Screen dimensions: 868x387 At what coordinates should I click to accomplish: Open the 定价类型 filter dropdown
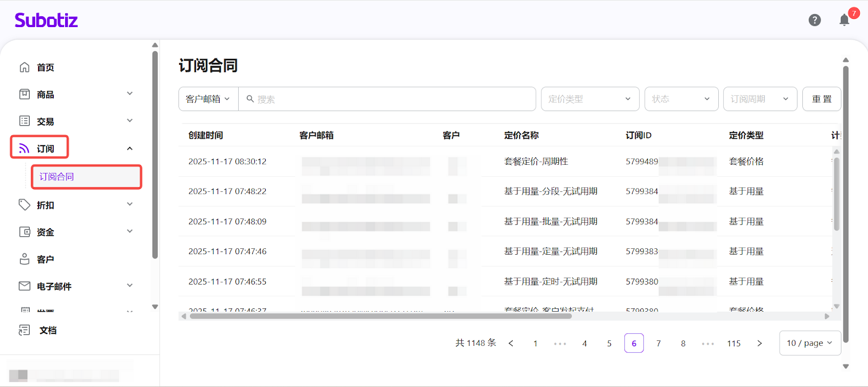click(590, 99)
